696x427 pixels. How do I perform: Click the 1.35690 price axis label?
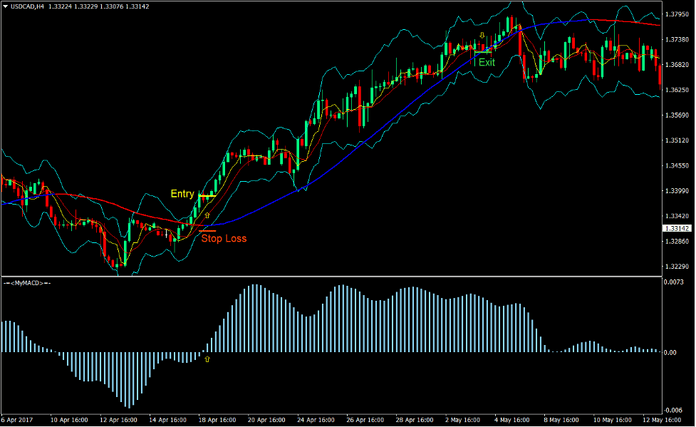click(x=676, y=115)
